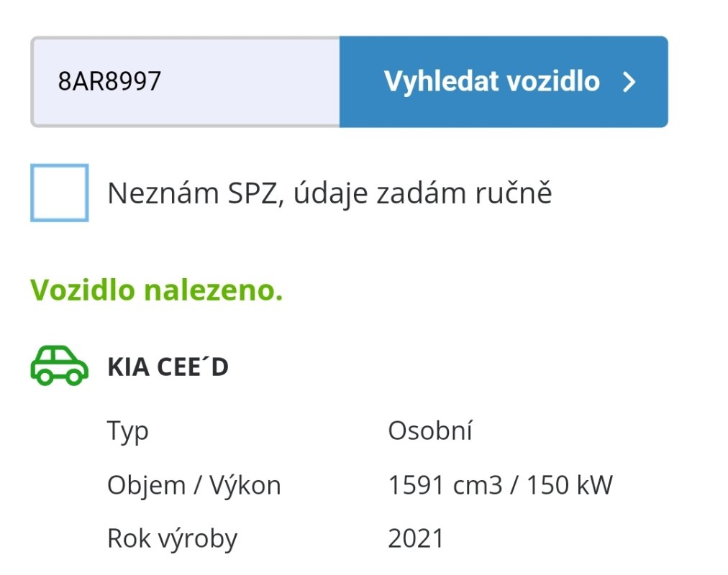Click the green car icon
The image size is (728, 575).
tap(60, 365)
